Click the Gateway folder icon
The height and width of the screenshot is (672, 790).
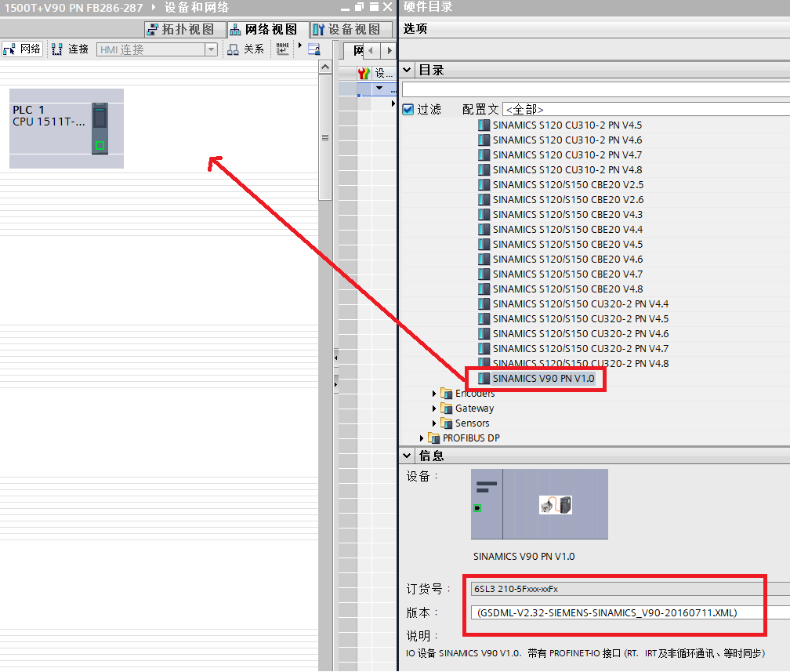tap(447, 409)
